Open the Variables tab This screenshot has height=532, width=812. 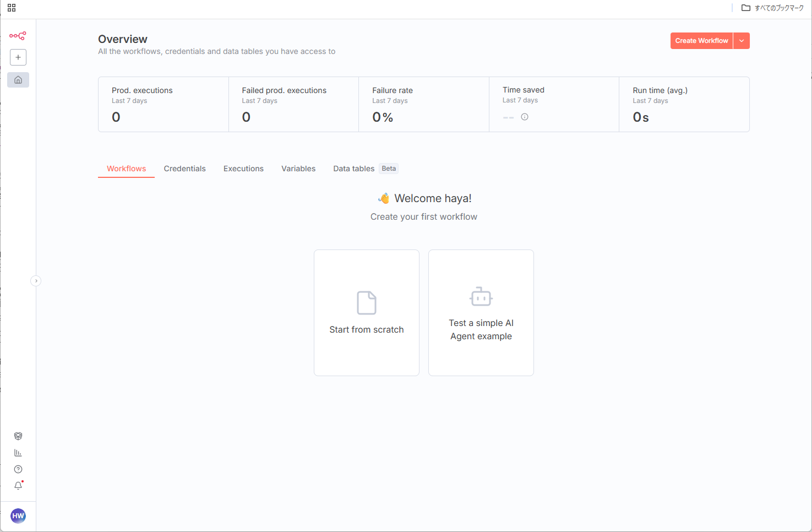(298, 169)
